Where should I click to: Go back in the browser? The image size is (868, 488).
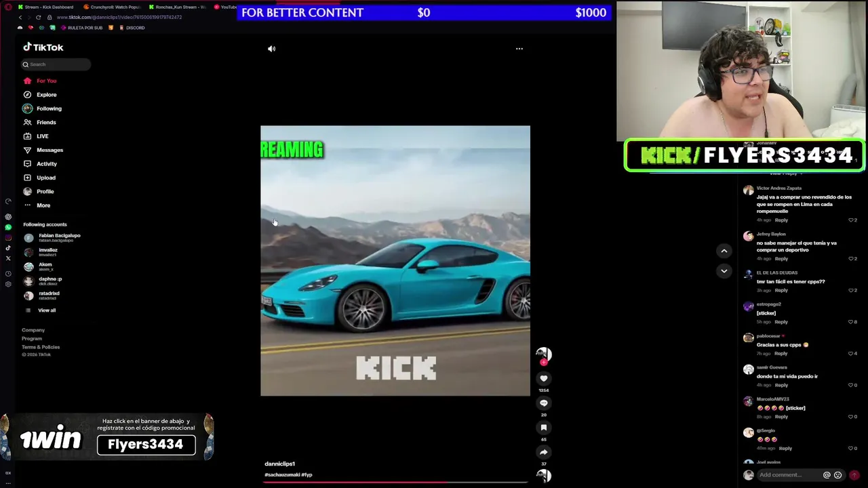(20, 17)
